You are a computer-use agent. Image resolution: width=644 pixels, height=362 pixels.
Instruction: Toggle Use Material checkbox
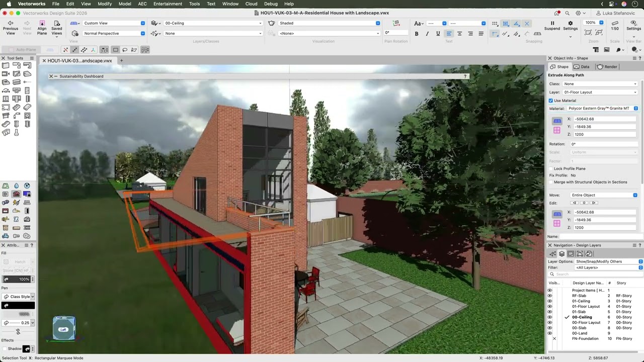(551, 101)
